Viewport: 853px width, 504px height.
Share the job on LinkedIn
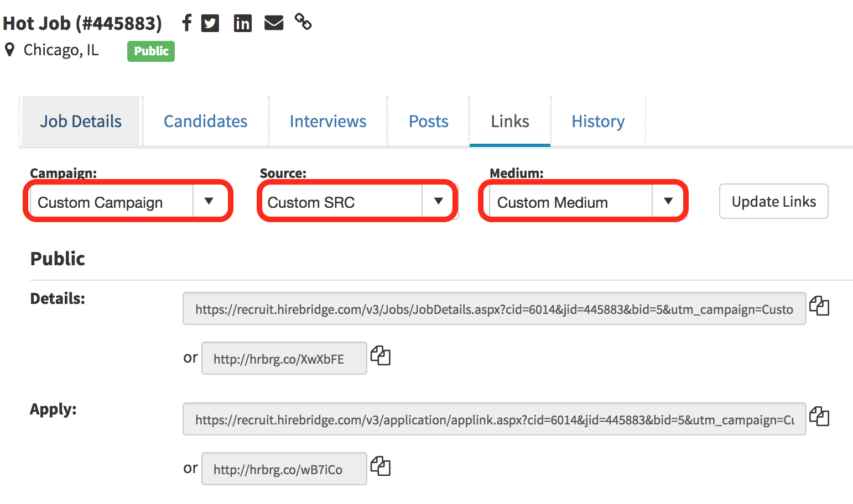pyautogui.click(x=243, y=23)
